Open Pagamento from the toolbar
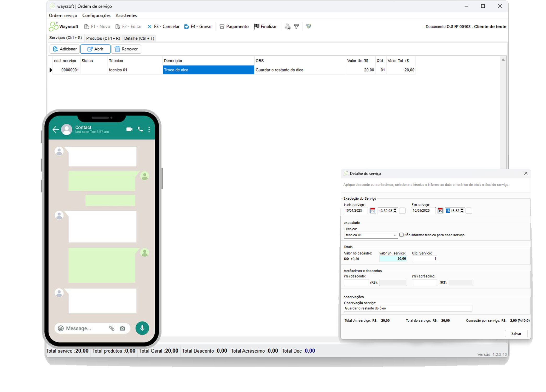The width and height of the screenshot is (546, 392). tap(234, 27)
